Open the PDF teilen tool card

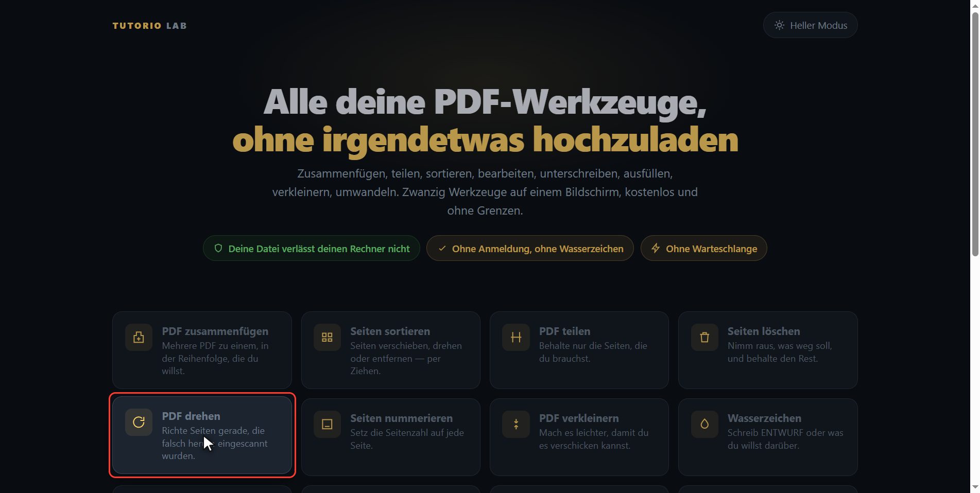point(579,350)
